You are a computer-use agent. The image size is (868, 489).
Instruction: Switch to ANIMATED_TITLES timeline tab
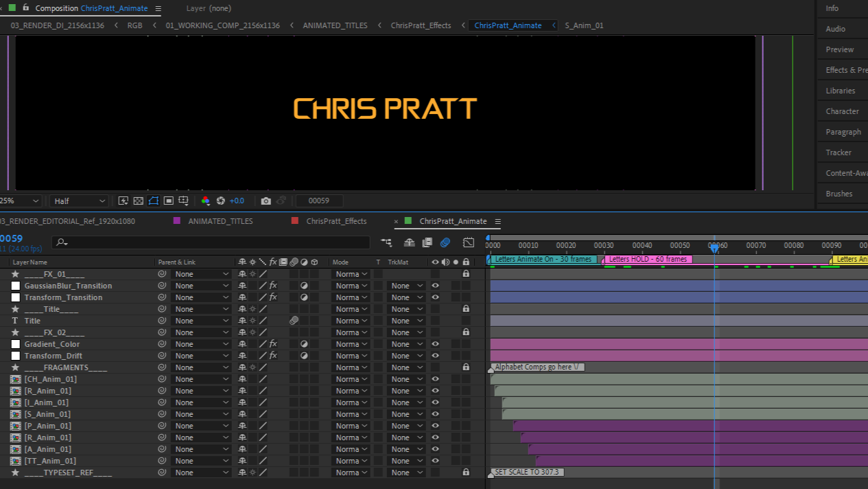click(220, 221)
